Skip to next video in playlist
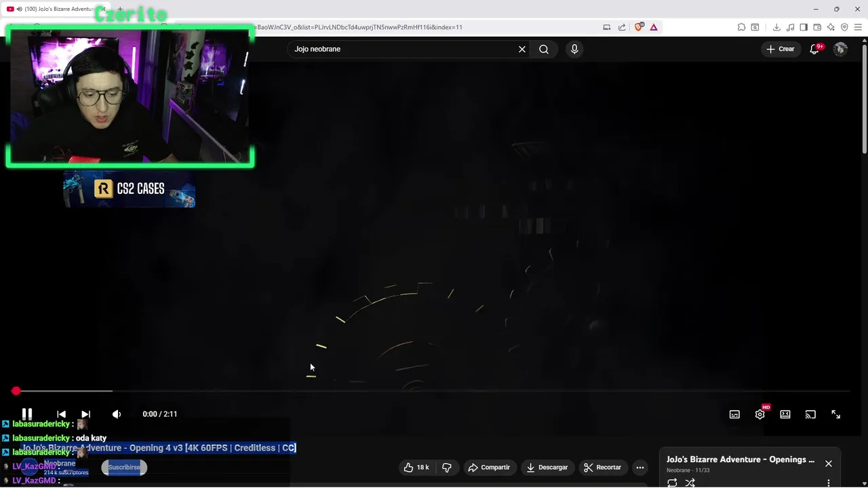 click(85, 414)
